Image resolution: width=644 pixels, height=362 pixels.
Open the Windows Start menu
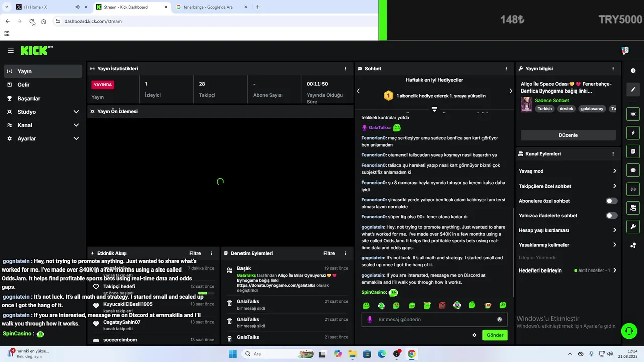[x=233, y=354]
